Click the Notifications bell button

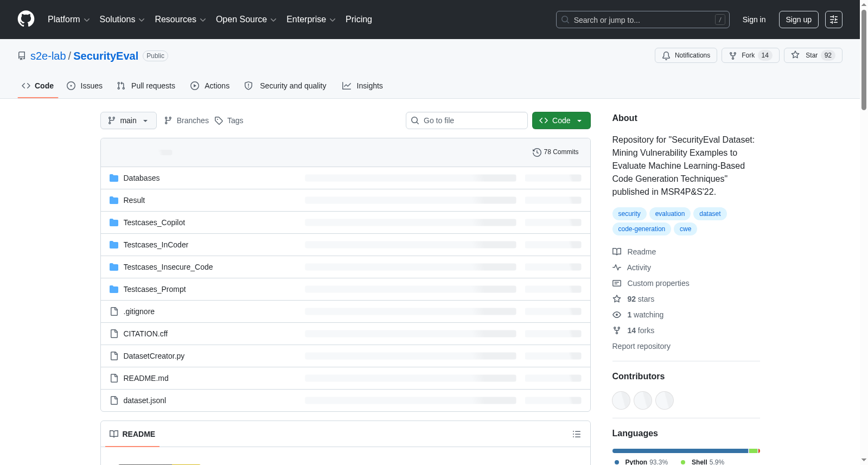pos(686,55)
